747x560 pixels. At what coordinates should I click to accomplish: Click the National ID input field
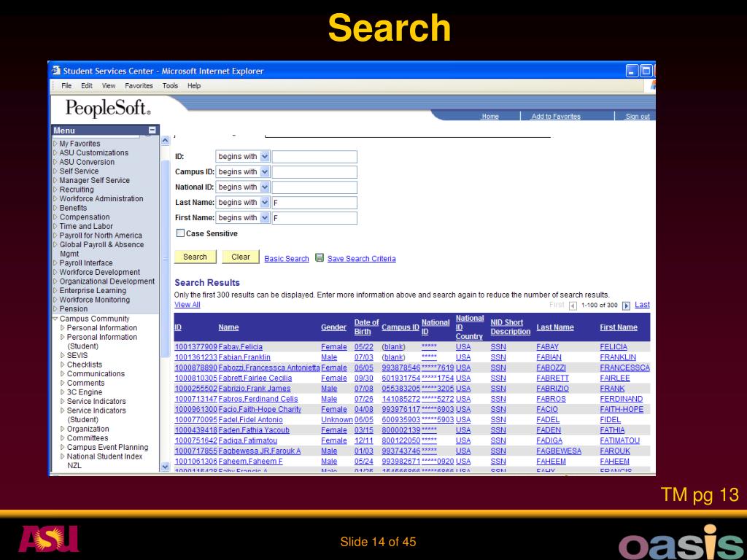(x=314, y=187)
